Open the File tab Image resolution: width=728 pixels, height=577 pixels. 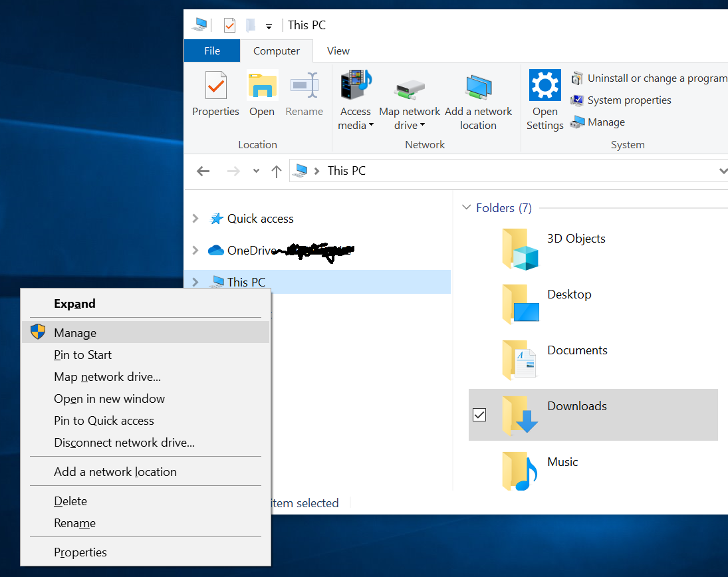pos(212,51)
